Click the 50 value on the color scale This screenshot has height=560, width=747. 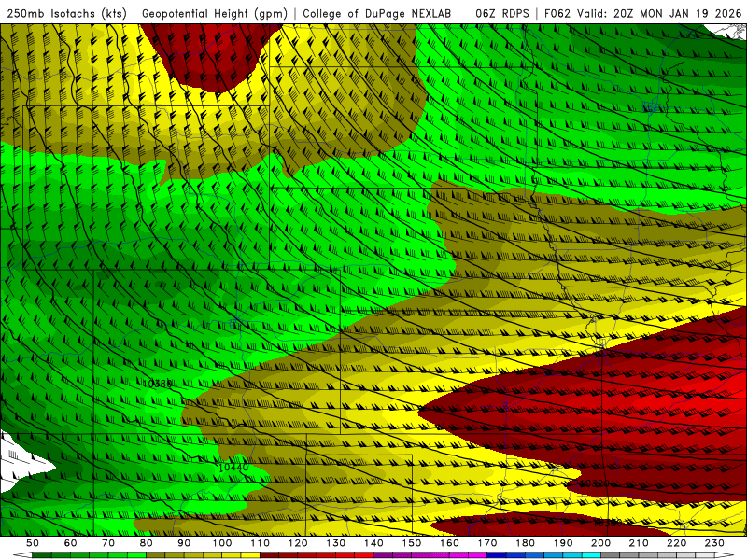33,543
